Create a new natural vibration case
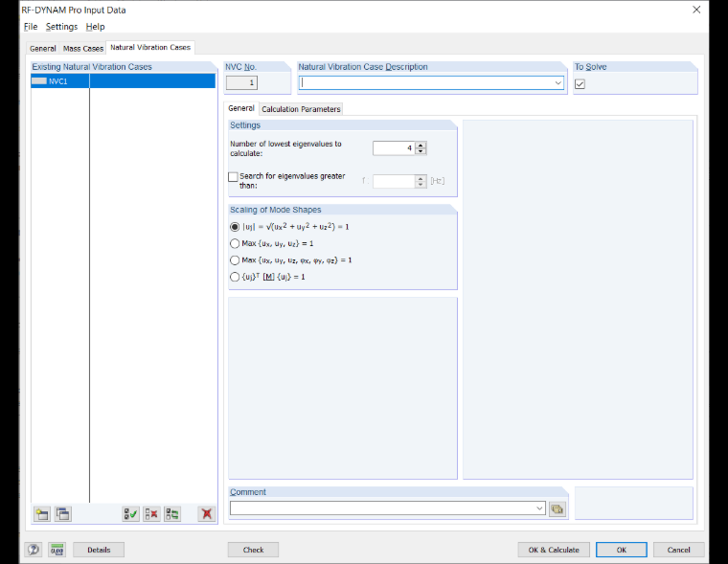This screenshot has height=564, width=728. click(x=42, y=514)
